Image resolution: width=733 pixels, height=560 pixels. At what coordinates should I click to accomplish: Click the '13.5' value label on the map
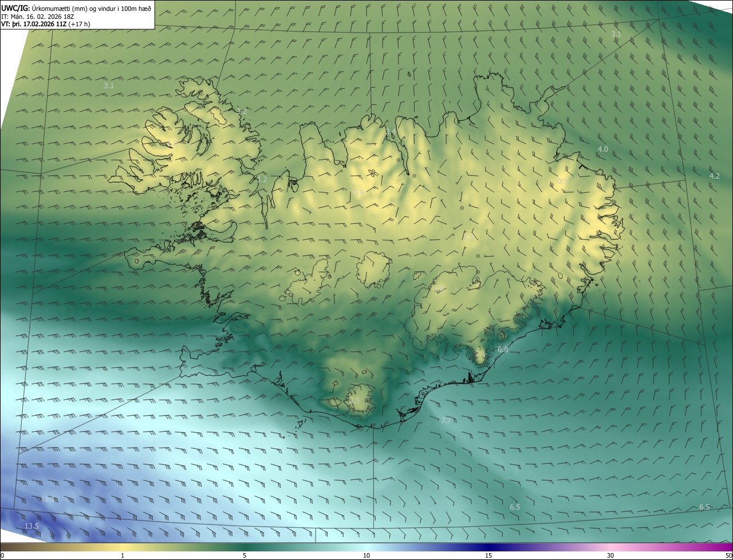[31, 526]
